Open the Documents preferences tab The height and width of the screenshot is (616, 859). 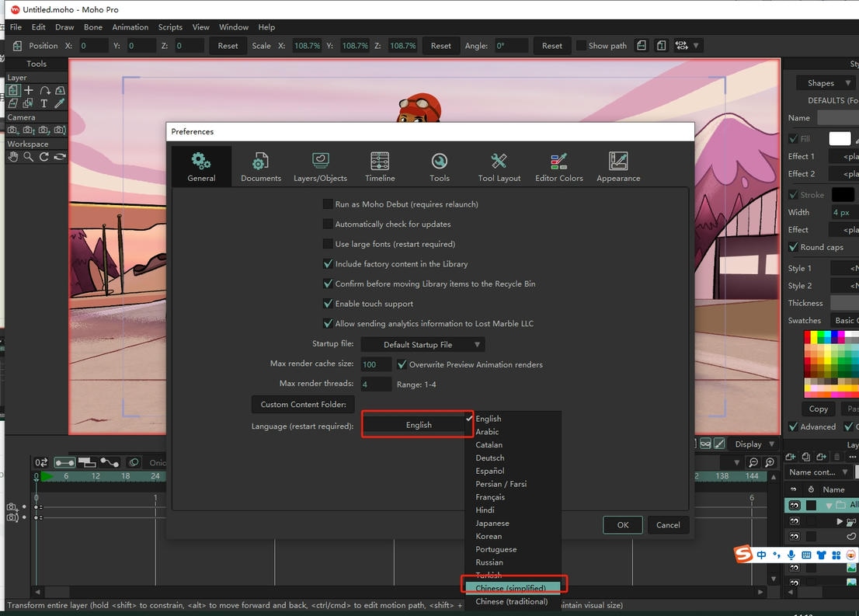click(260, 167)
